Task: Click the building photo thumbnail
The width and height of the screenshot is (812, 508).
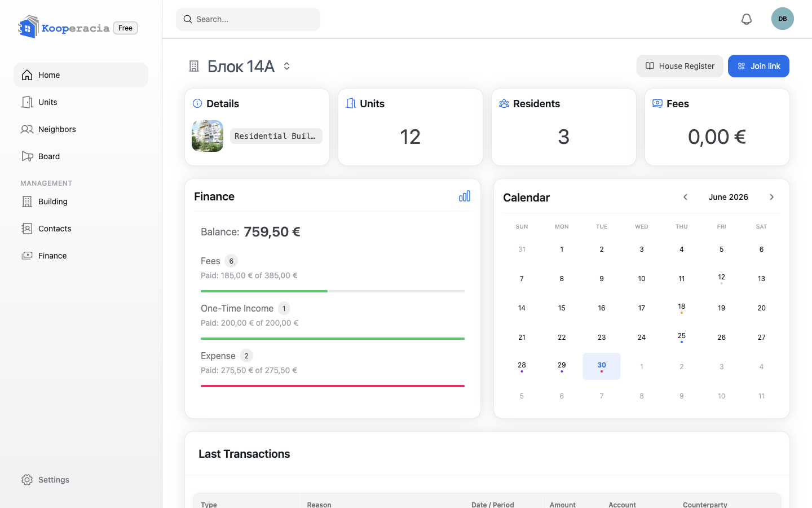Action: pyautogui.click(x=208, y=136)
